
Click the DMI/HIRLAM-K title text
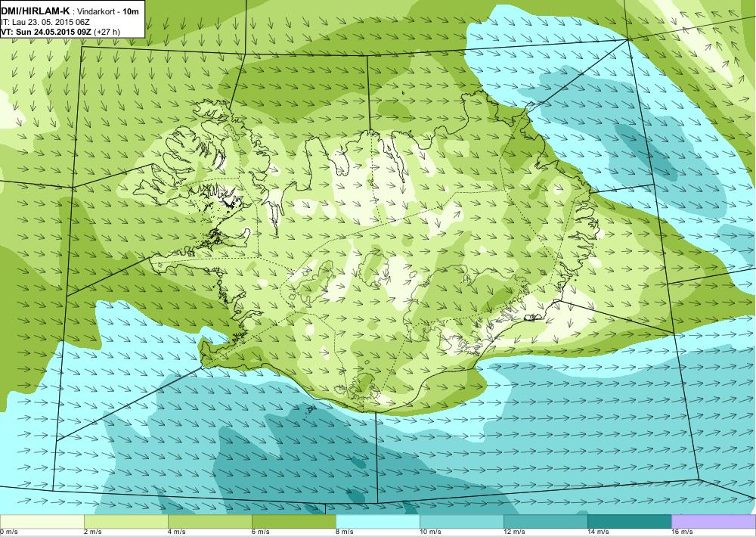pos(36,11)
